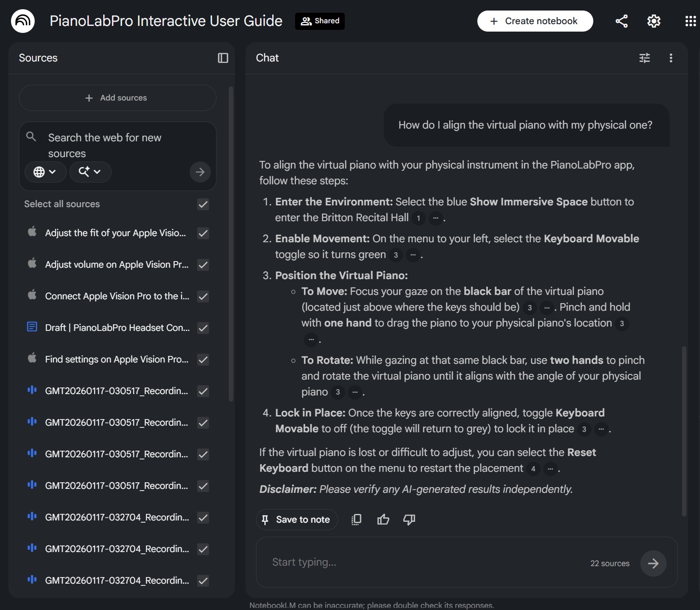Click the document icon beside Draft PianoLabPro
This screenshot has width=700, height=610.
click(x=32, y=327)
